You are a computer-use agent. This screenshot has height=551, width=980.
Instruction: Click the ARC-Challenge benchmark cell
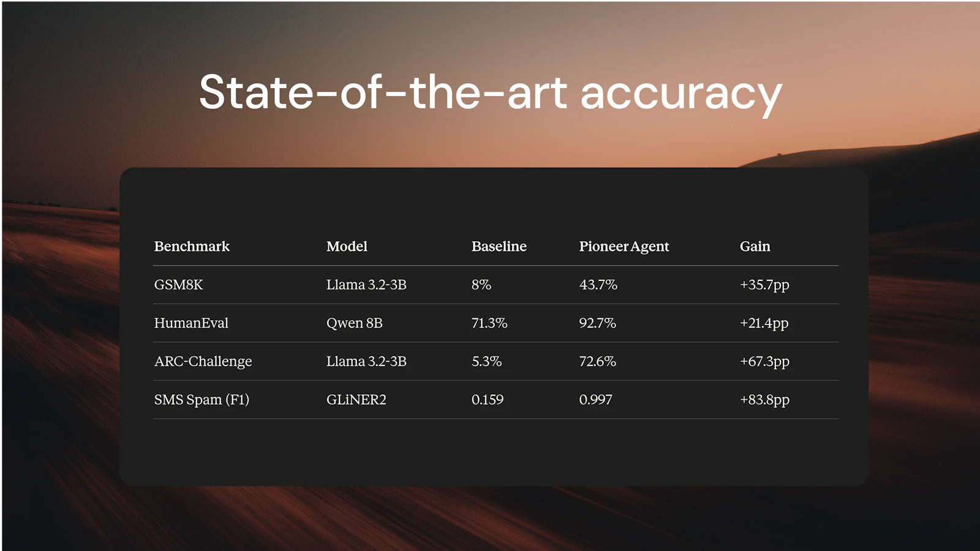pos(203,361)
